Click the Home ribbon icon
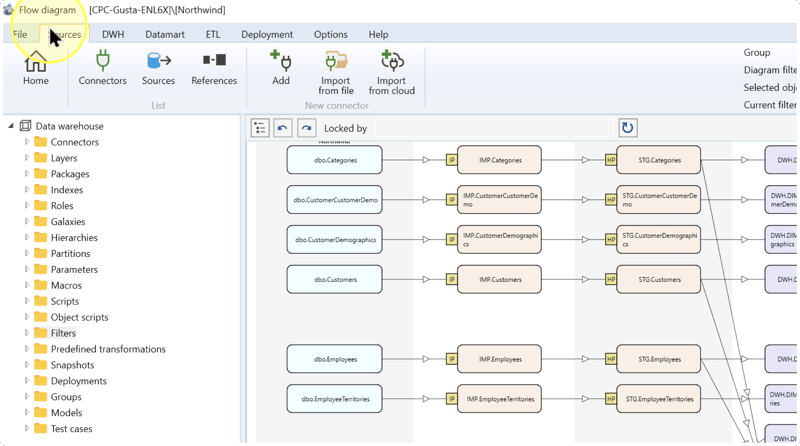The width and height of the screenshot is (800, 446). click(36, 62)
